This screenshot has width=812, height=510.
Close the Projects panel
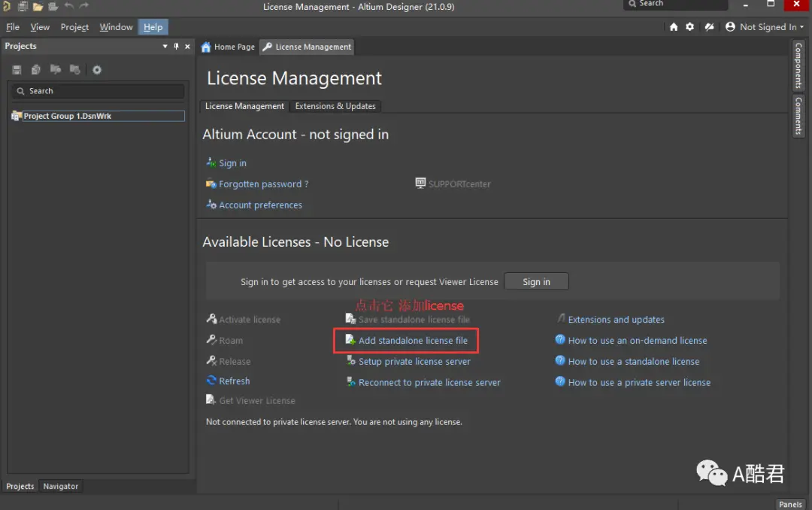187,46
